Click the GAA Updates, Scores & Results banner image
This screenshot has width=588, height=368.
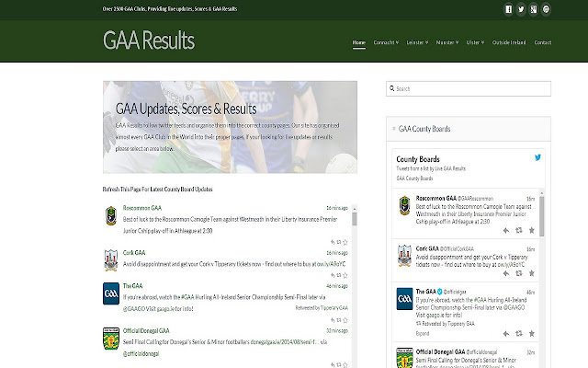230,127
